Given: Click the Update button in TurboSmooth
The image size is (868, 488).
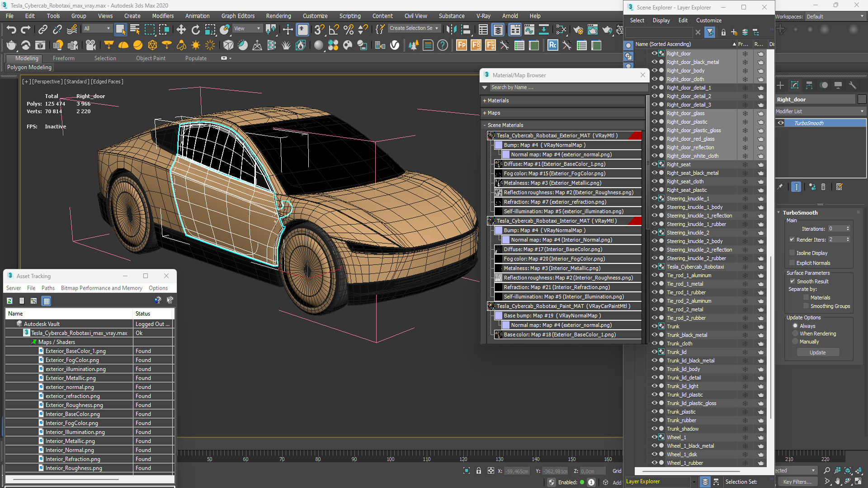Looking at the screenshot, I should click(817, 353).
